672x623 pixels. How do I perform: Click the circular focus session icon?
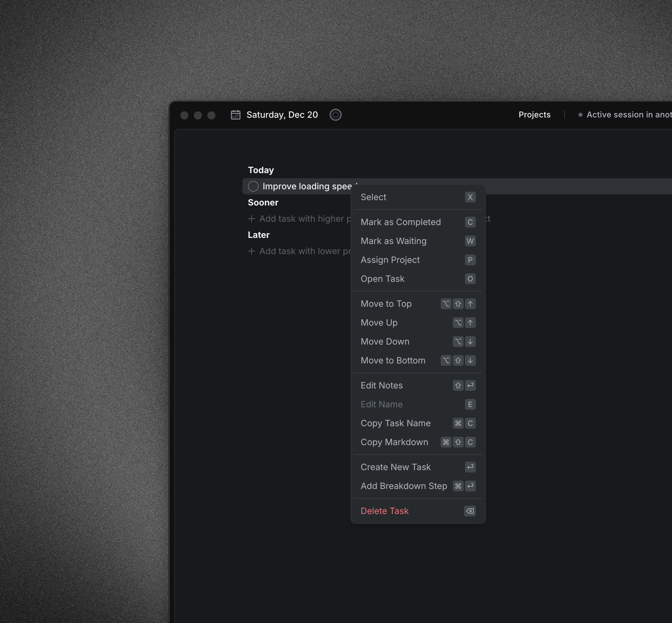(335, 115)
